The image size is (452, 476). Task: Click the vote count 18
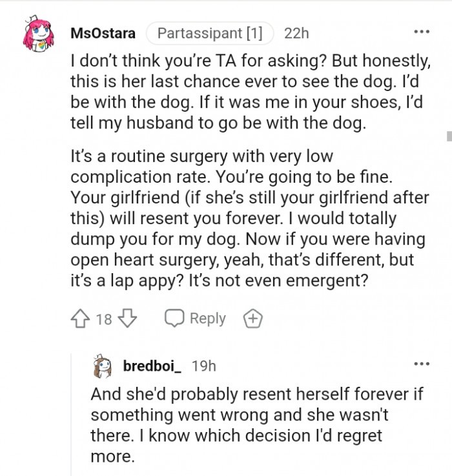tap(105, 319)
